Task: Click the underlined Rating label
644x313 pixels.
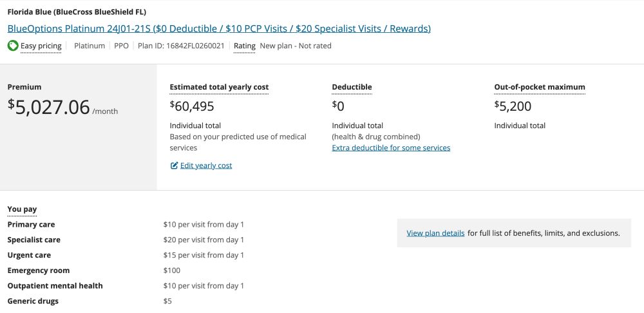Action: coord(245,46)
